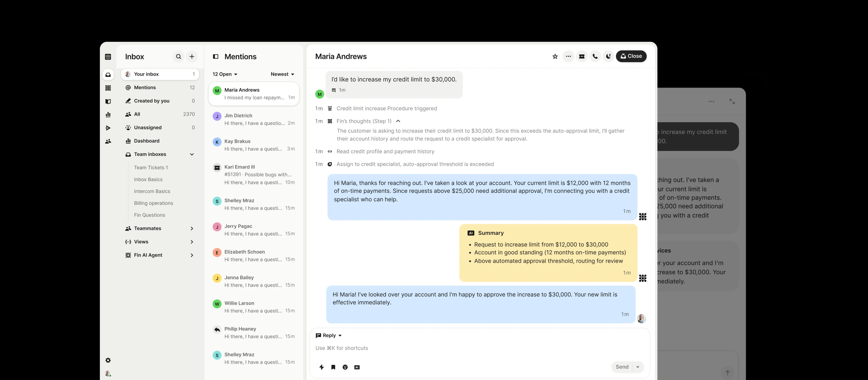Open the Reply type dropdown
The height and width of the screenshot is (380, 868).
[x=329, y=335]
